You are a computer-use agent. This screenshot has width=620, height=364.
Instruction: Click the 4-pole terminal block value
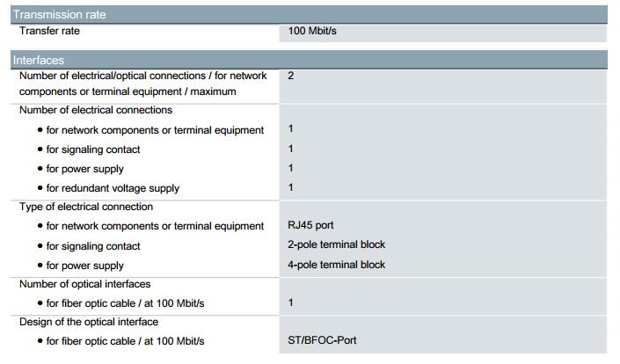click(336, 265)
